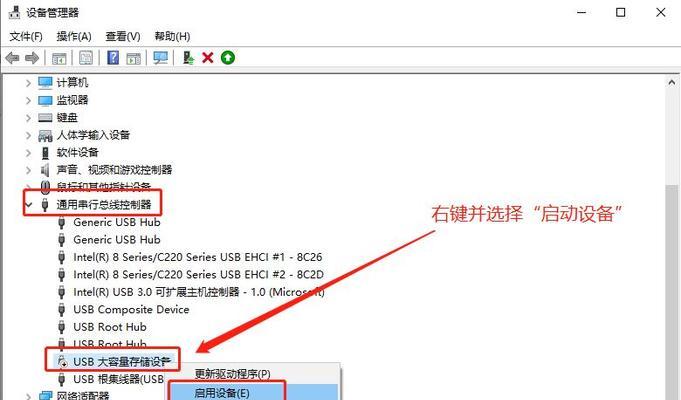Collapse the 通用串行总线控制器 node
Viewport: 681px width, 400px height.
tap(29, 204)
